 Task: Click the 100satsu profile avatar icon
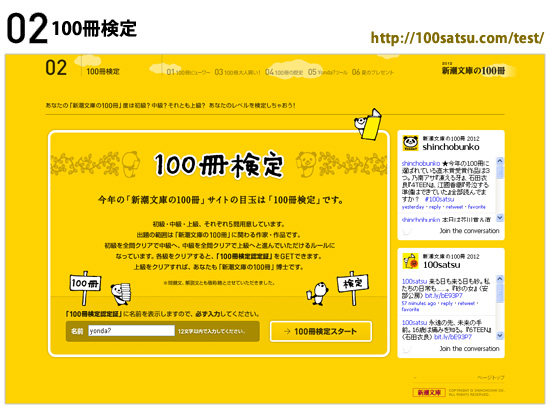pos(410,261)
